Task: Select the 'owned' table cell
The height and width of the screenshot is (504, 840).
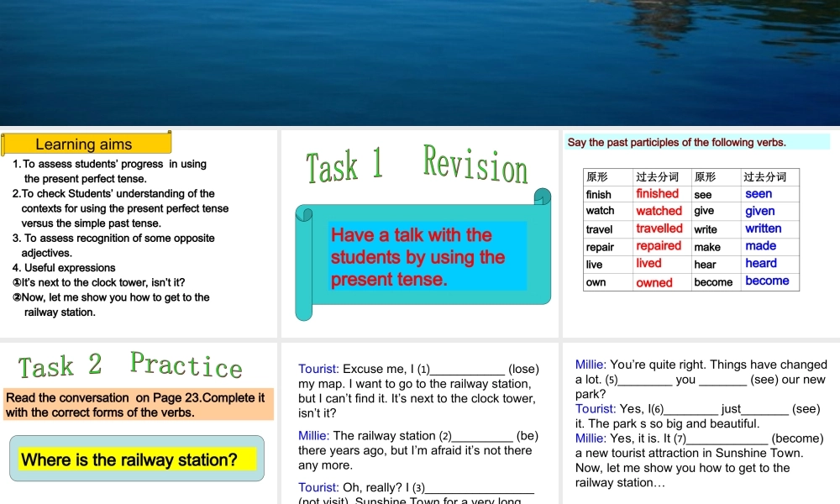Action: tap(662, 282)
